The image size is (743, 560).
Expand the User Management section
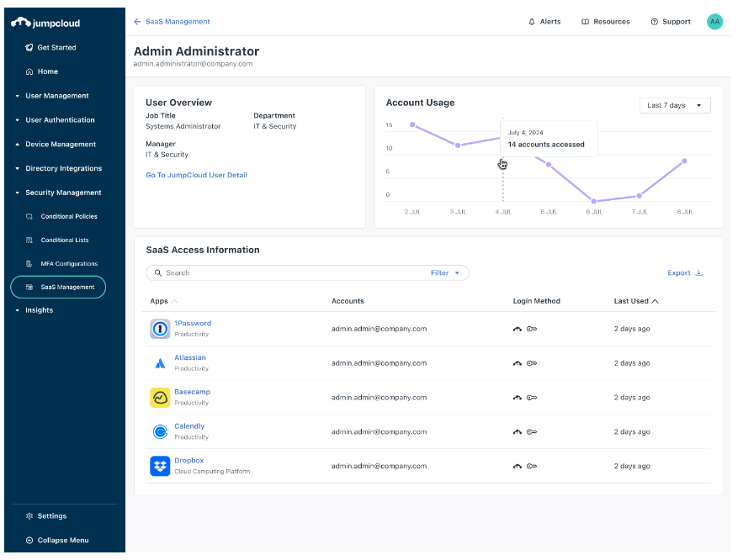(x=56, y=96)
